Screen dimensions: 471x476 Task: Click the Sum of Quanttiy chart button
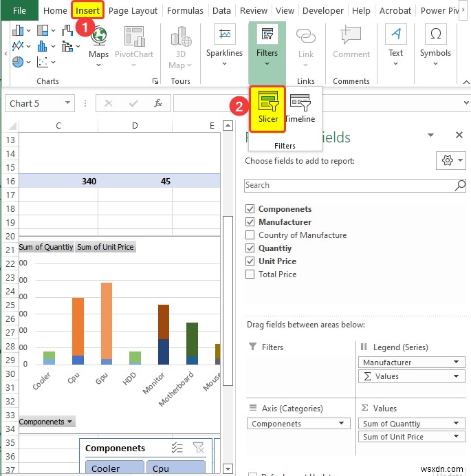(46, 247)
